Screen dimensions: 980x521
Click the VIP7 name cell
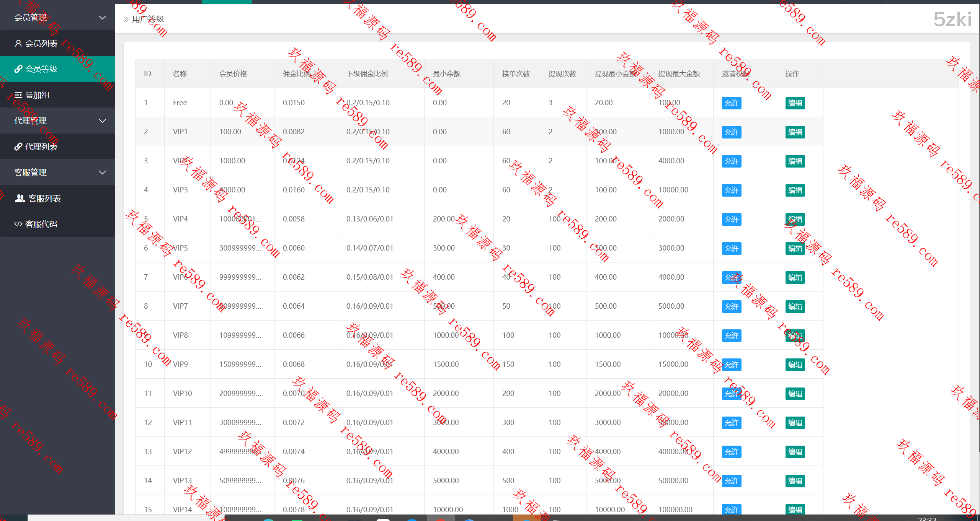pyautogui.click(x=180, y=306)
